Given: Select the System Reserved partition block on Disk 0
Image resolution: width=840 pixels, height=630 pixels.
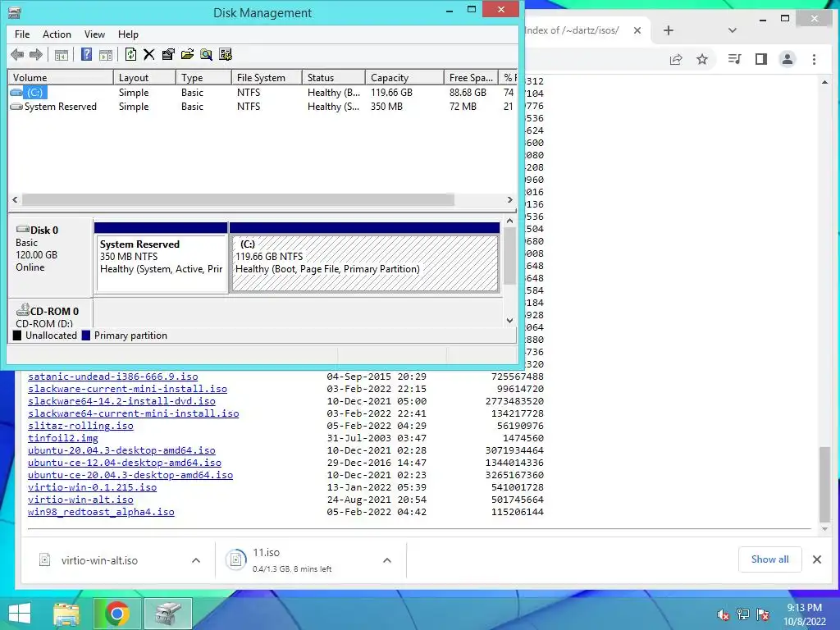Looking at the screenshot, I should coord(161,258).
